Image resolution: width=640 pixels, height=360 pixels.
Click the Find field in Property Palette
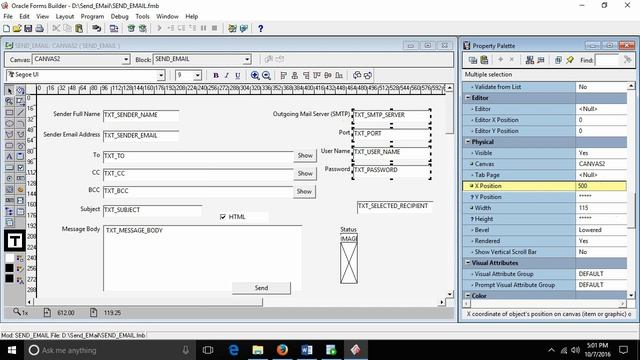tap(607, 60)
